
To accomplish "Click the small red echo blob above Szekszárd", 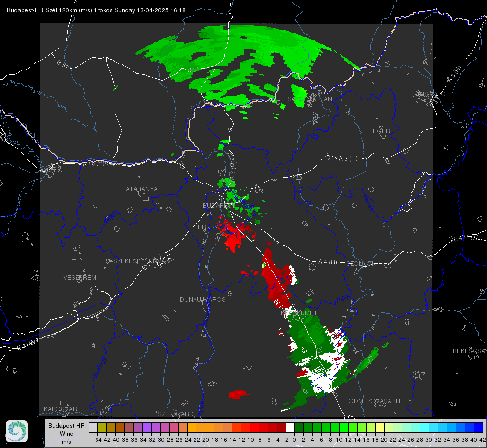I will point(239,394).
